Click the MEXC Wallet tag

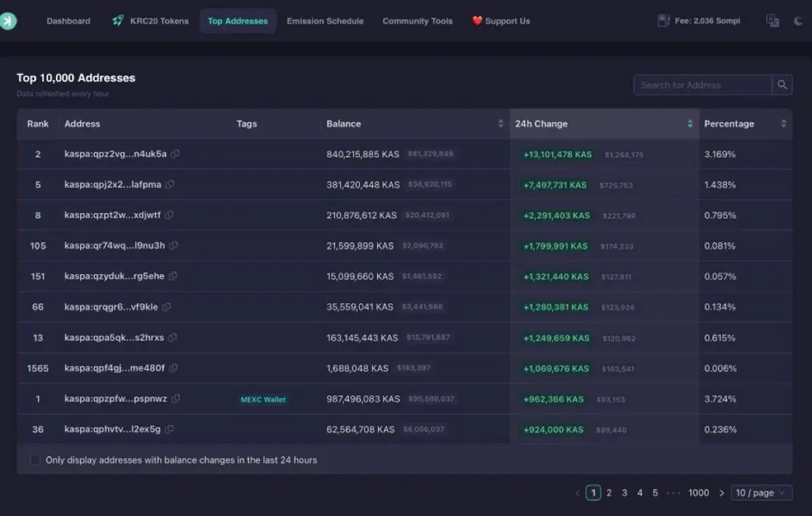[x=263, y=399]
